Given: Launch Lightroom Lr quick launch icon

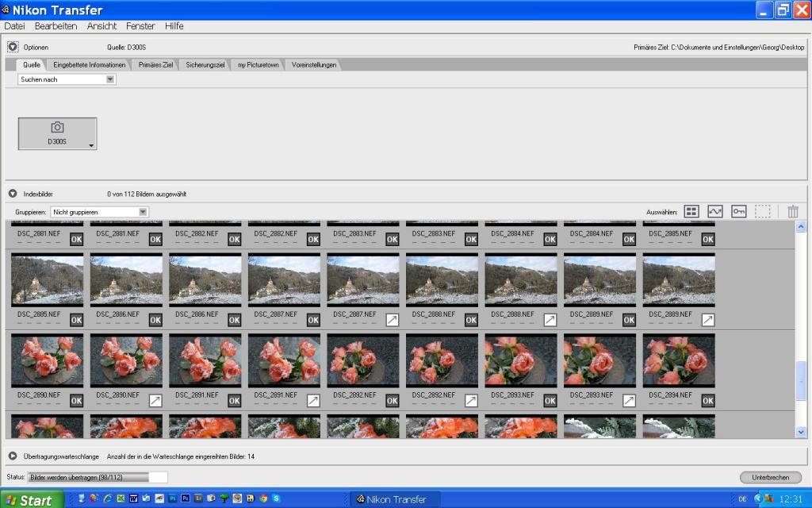Looking at the screenshot, I should click(x=198, y=498).
